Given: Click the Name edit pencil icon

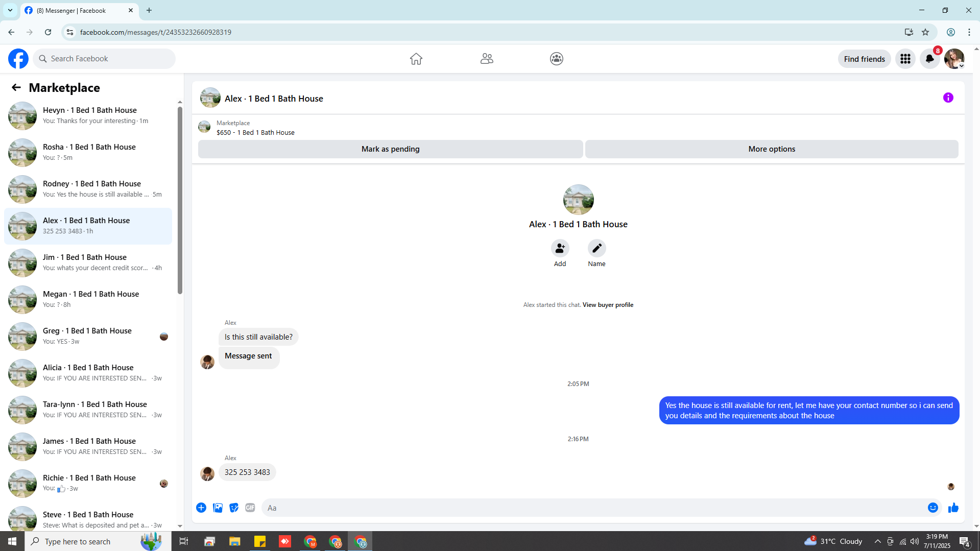Looking at the screenshot, I should (x=597, y=248).
